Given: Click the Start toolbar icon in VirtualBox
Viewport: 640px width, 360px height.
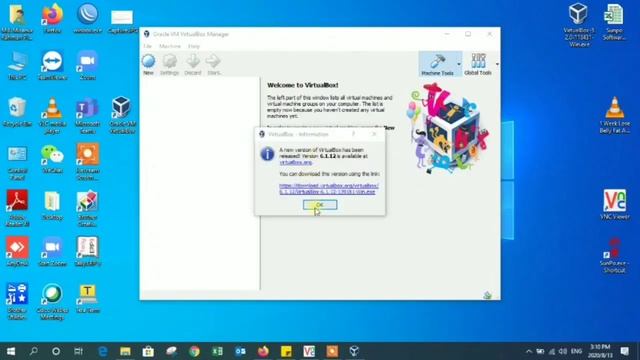Looking at the screenshot, I should (213, 64).
